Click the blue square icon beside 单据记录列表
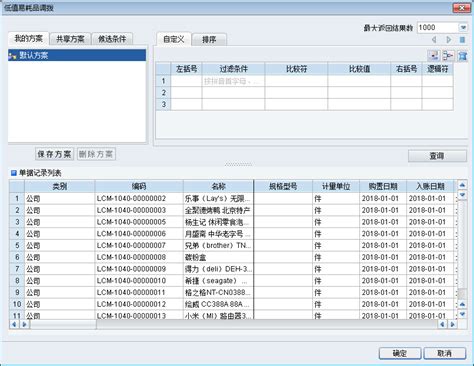Screen dimensions: 474x366 click(14, 173)
